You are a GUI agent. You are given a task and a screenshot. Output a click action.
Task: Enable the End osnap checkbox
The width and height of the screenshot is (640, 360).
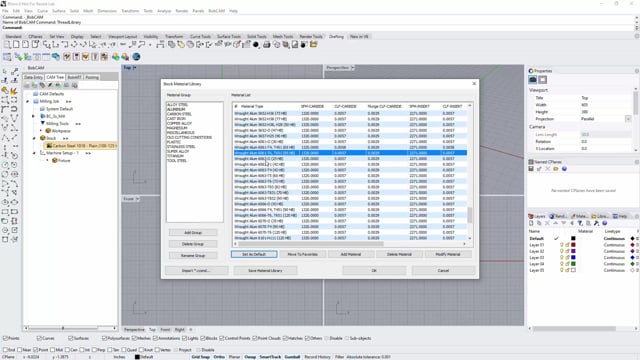[6, 350]
